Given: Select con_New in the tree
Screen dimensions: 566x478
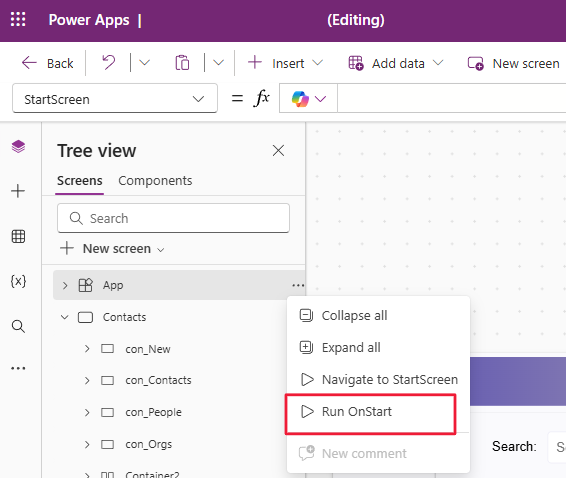Looking at the screenshot, I should pyautogui.click(x=148, y=349).
